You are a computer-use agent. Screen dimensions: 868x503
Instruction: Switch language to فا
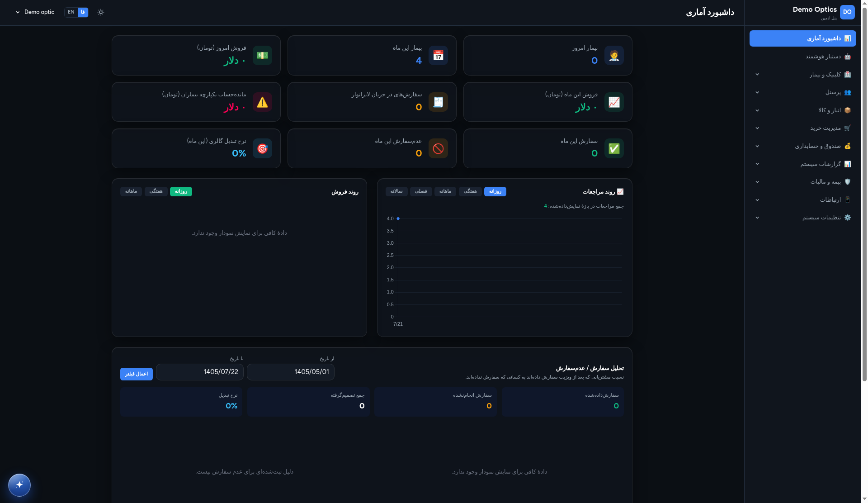point(83,12)
